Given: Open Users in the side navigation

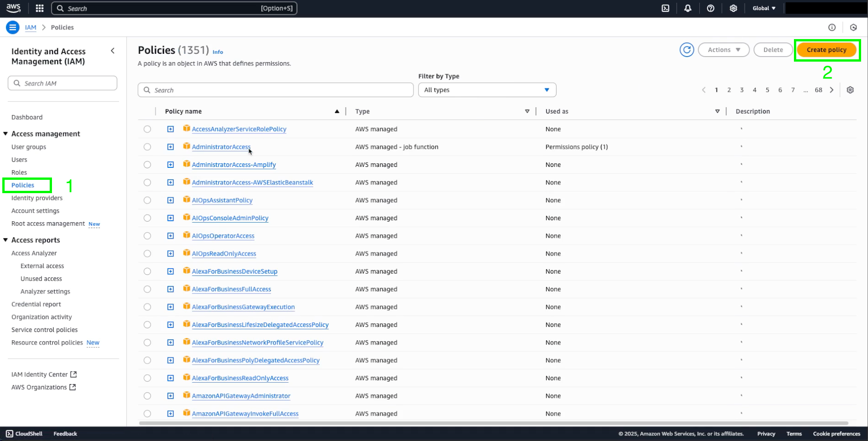Looking at the screenshot, I should tap(19, 160).
